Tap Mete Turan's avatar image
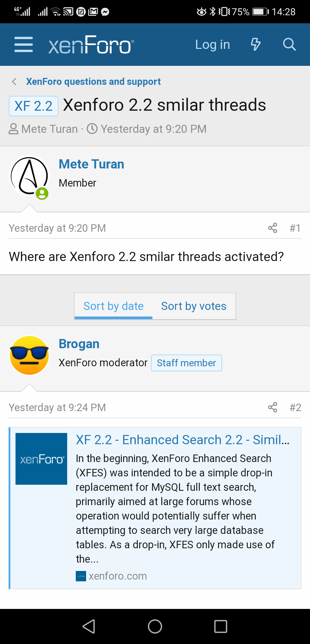310x644 pixels. 29,176
